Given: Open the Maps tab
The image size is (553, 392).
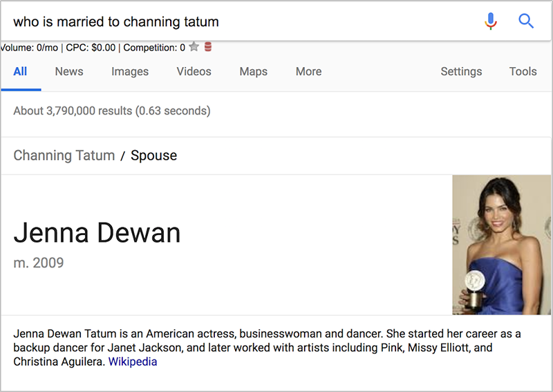Looking at the screenshot, I should point(253,71).
